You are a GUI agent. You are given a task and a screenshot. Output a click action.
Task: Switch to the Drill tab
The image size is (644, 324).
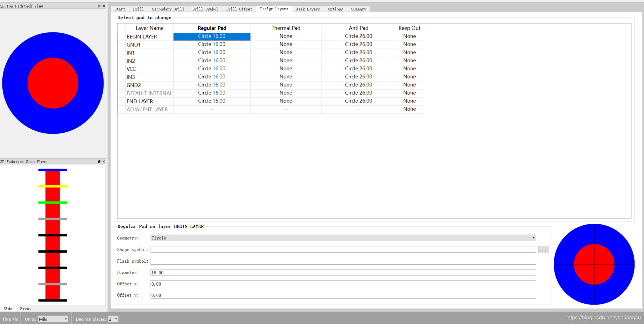click(x=138, y=9)
